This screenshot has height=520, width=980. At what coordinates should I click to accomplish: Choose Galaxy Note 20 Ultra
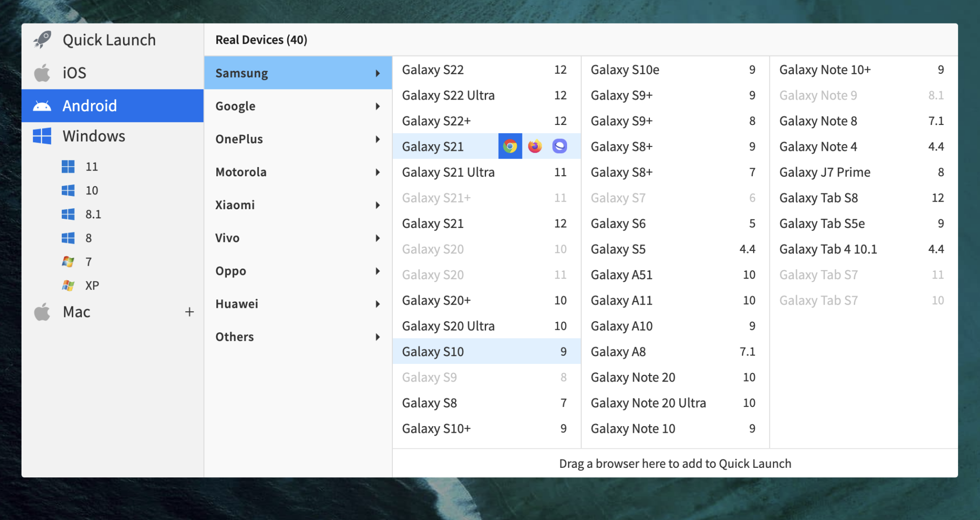pos(648,402)
